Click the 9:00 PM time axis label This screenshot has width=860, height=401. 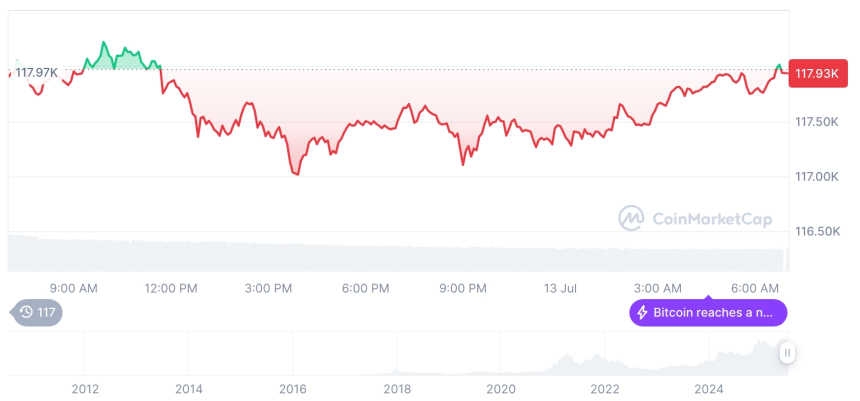click(462, 289)
